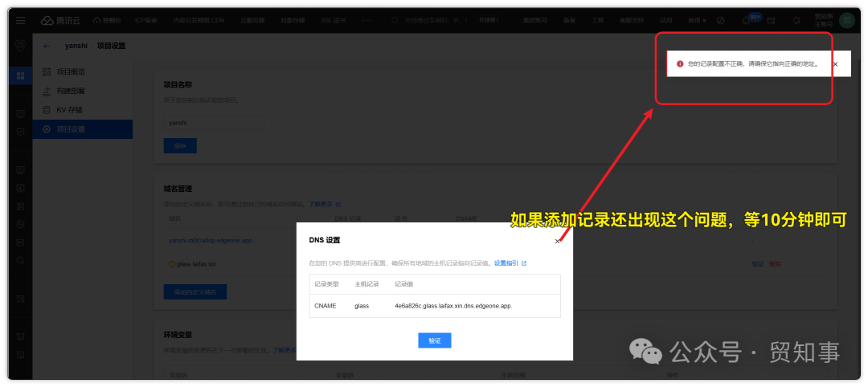Select 项目设置 in project sidebar

click(x=83, y=129)
